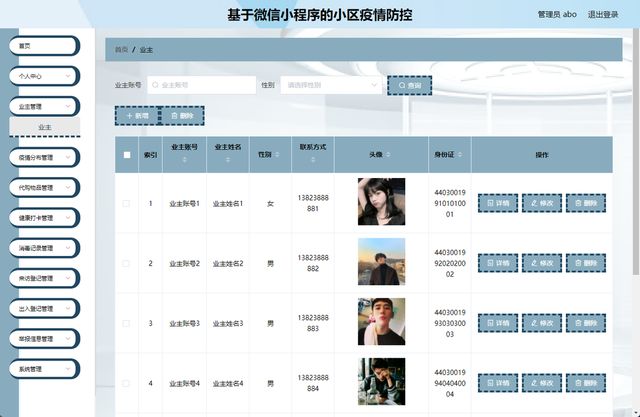Open the avatar photo of 业主姓名1

pyautogui.click(x=382, y=202)
